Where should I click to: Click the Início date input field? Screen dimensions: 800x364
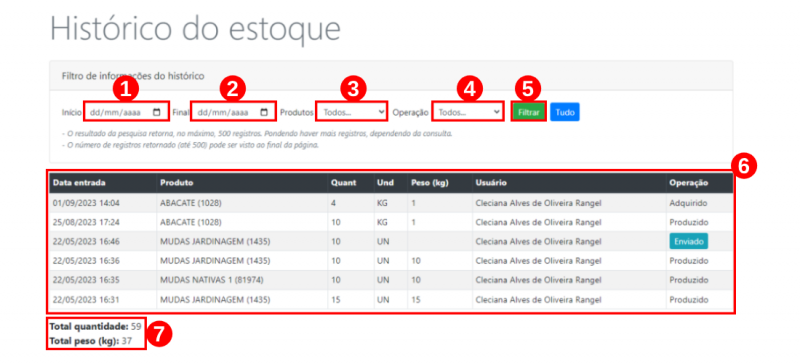point(126,112)
